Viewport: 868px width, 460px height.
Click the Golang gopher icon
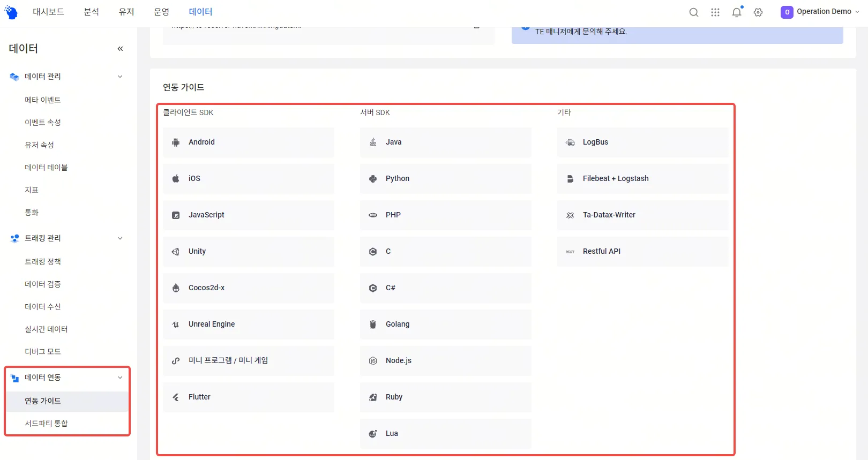coord(373,325)
